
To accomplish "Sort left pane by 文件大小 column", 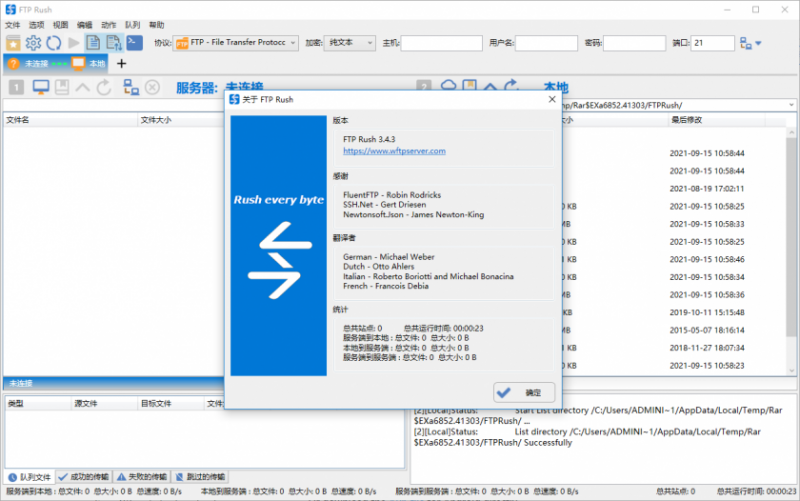I will click(x=181, y=120).
